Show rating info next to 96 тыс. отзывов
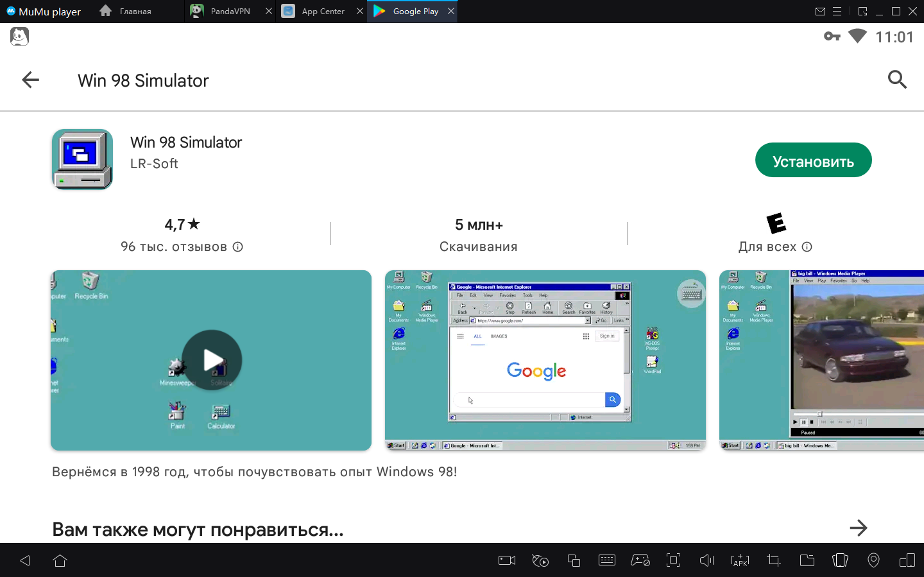Image resolution: width=924 pixels, height=577 pixels. pos(238,247)
